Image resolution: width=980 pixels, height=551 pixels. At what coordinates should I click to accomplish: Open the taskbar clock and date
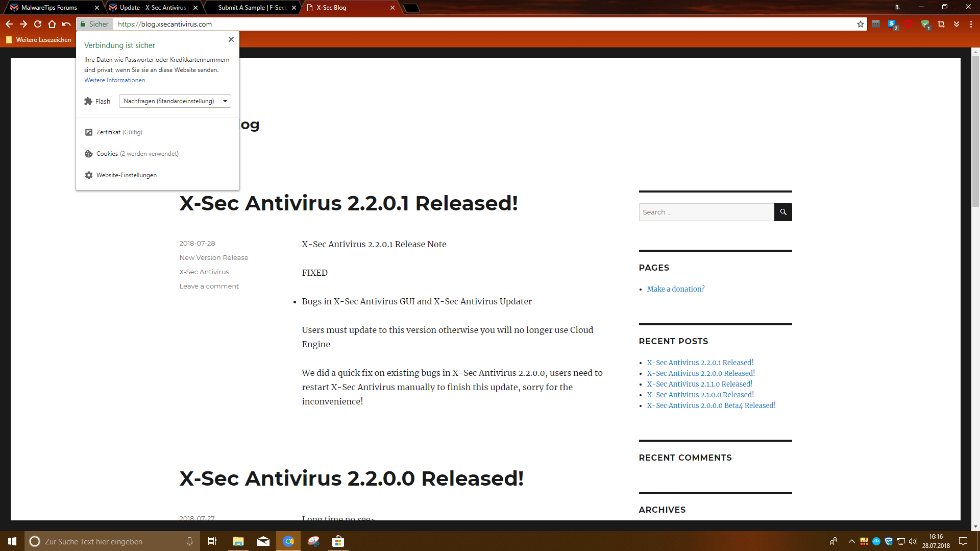(x=936, y=541)
